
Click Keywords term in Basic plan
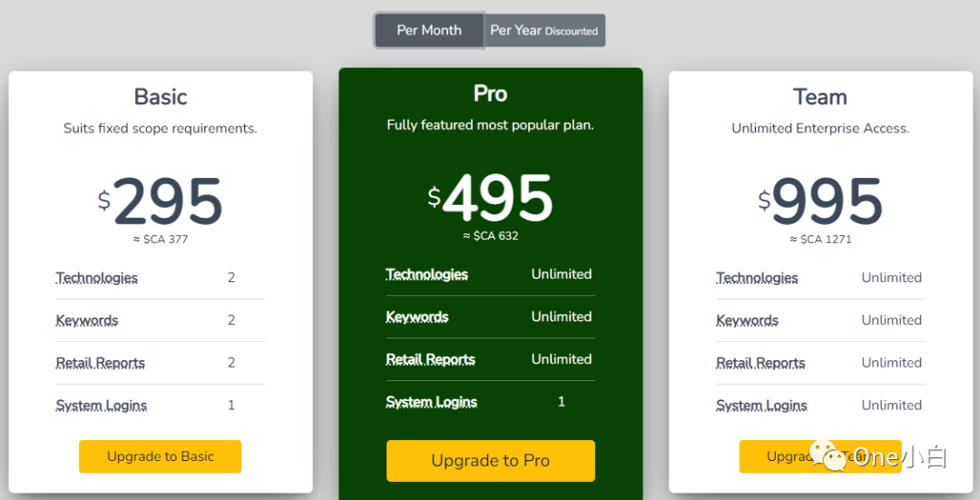coord(87,320)
